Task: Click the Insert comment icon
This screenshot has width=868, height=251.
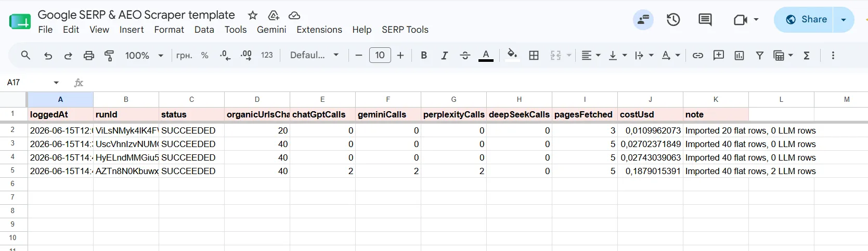Action: tap(719, 55)
